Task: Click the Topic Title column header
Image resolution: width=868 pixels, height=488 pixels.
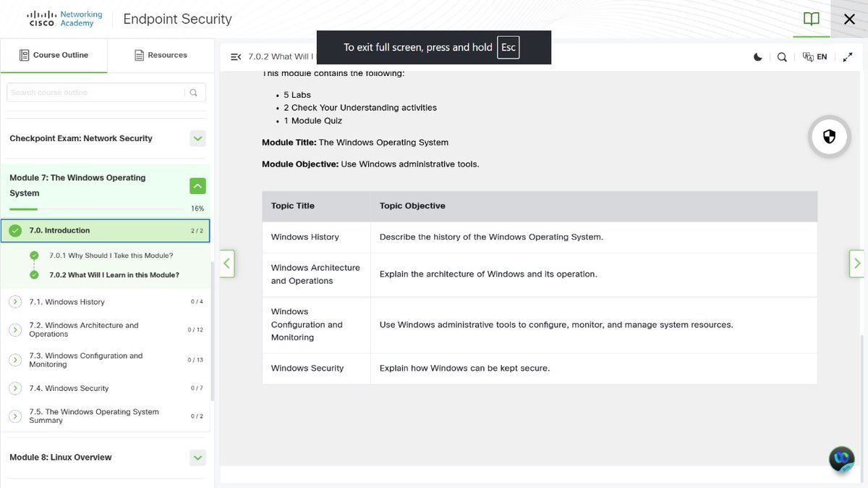Action: point(316,206)
